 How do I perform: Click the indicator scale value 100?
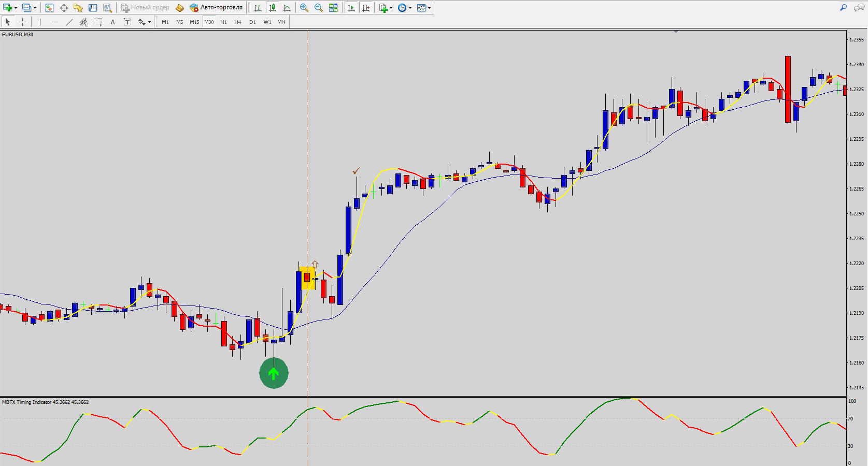[852, 401]
